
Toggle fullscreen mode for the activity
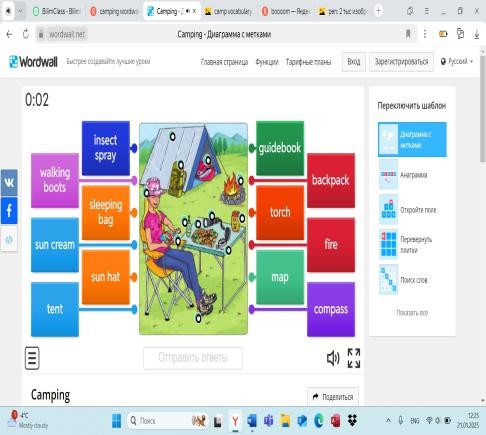354,358
